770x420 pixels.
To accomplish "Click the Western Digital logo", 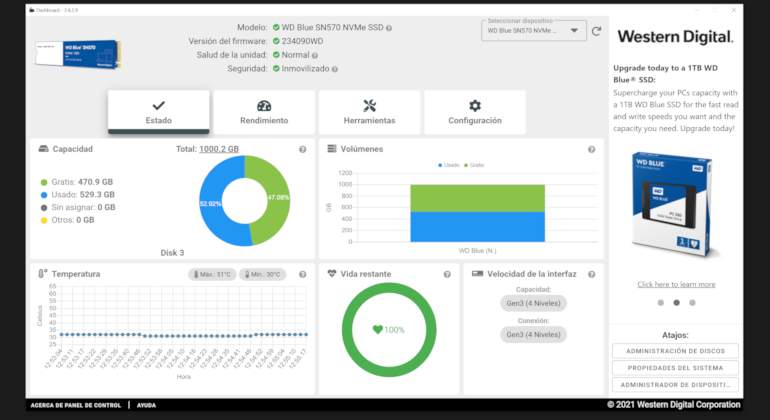I will click(x=675, y=37).
